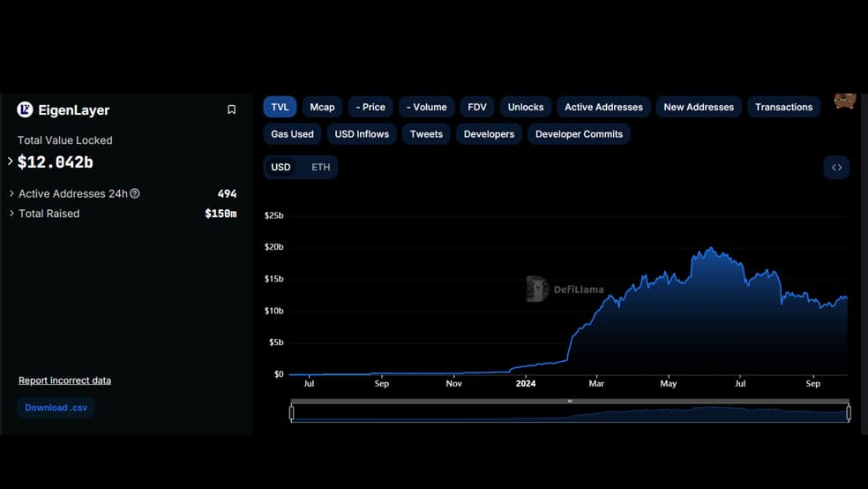The image size is (868, 489).
Task: Click the 494 active addresses value
Action: [227, 193]
